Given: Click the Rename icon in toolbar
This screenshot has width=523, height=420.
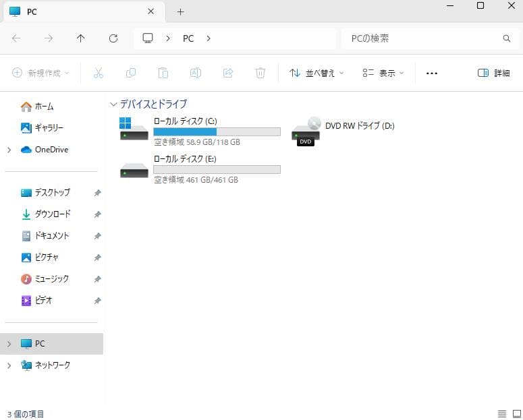Looking at the screenshot, I should click(196, 73).
